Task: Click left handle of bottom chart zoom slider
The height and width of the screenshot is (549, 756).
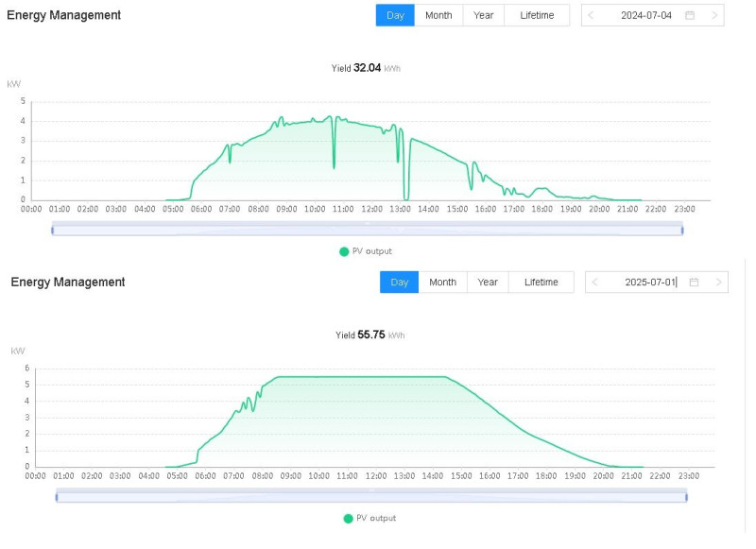Action: [x=57, y=497]
